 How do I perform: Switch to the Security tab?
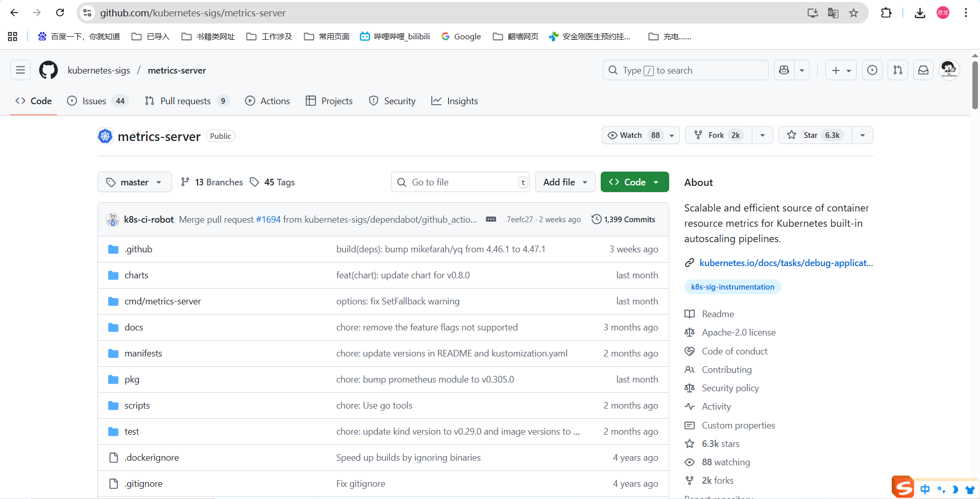pos(392,101)
